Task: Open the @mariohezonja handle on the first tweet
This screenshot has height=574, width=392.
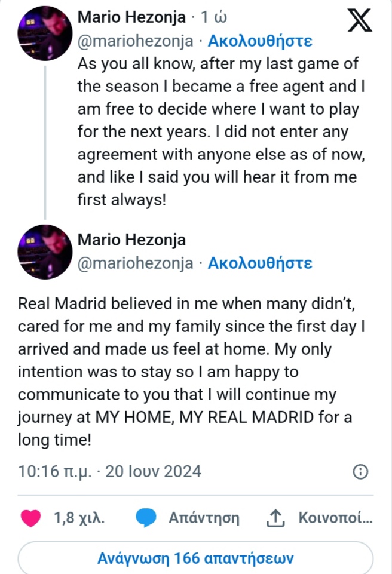Action: [x=136, y=41]
